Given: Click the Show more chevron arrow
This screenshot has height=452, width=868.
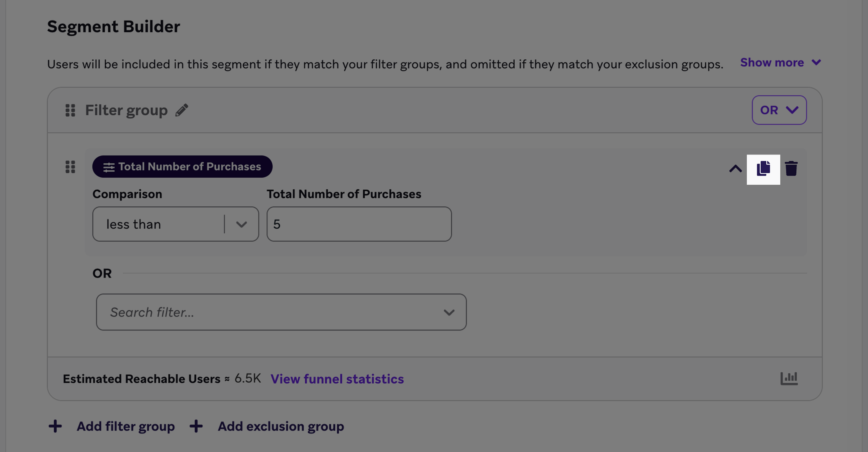Looking at the screenshot, I should point(816,63).
